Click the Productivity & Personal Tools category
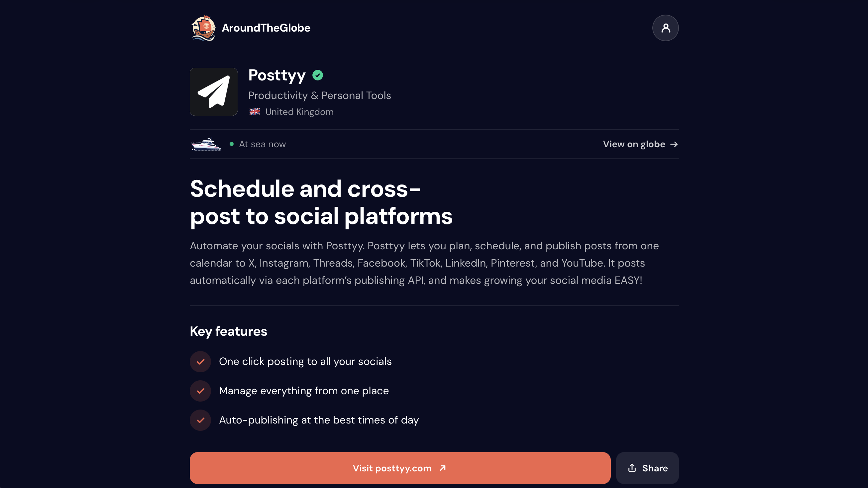Screen dimensions: 868x488 (x=319, y=95)
